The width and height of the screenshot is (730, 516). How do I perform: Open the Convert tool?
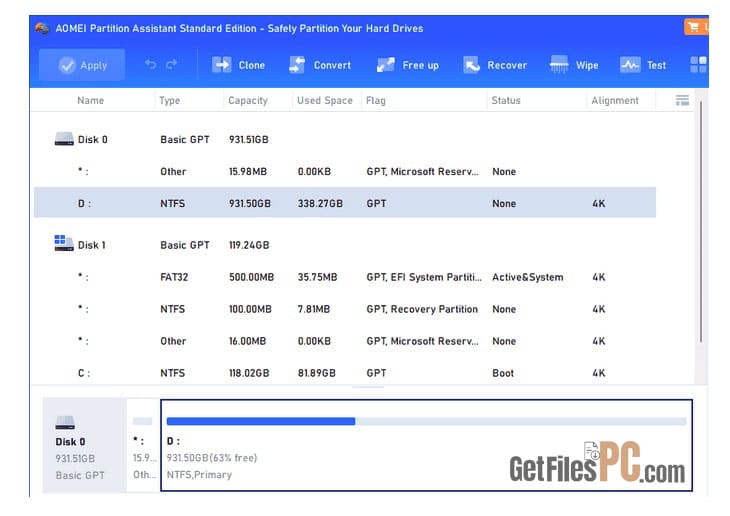tap(320, 65)
